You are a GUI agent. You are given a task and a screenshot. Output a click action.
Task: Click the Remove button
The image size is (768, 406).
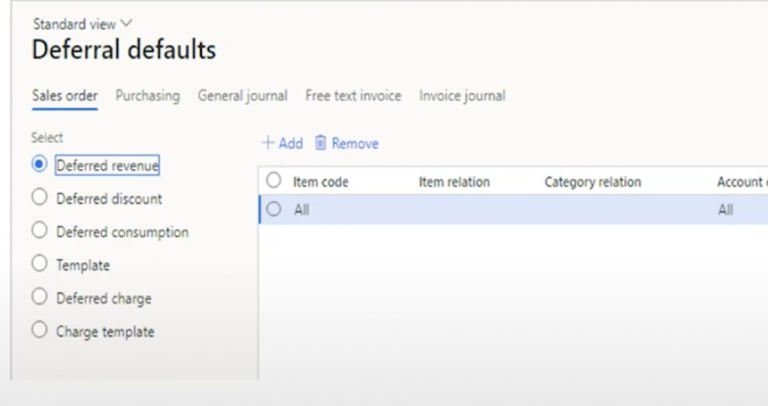[x=347, y=143]
